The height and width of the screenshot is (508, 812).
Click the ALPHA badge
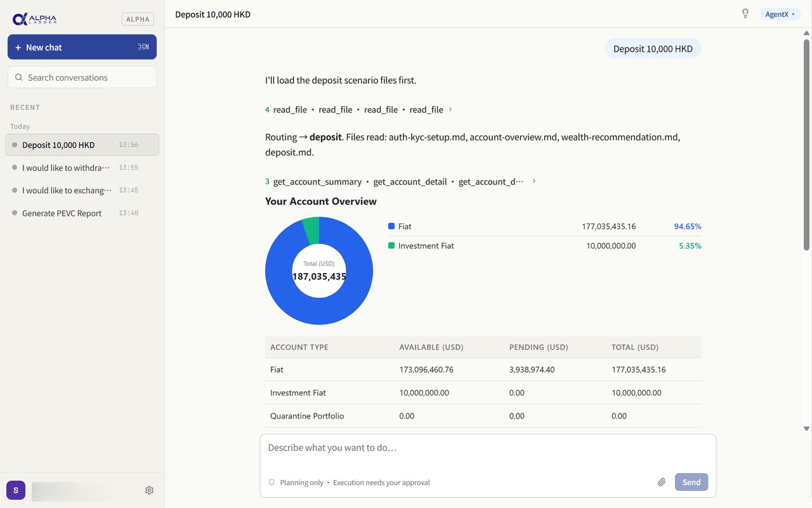(x=138, y=19)
